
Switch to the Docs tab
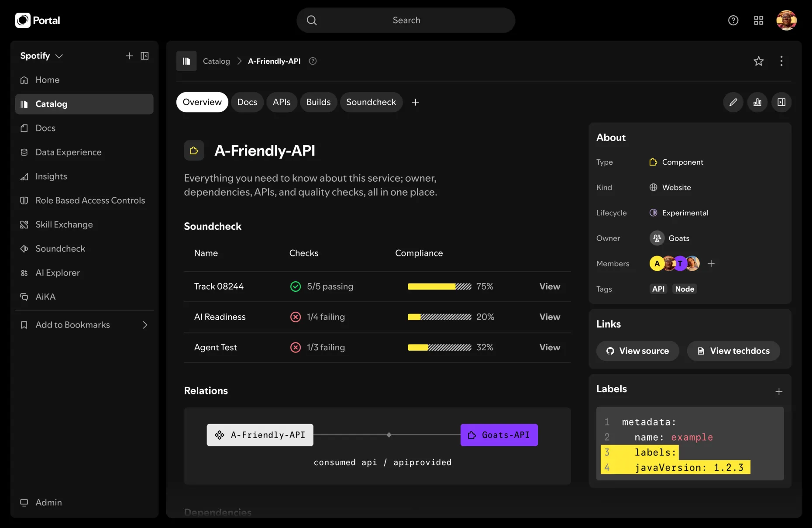(x=247, y=102)
